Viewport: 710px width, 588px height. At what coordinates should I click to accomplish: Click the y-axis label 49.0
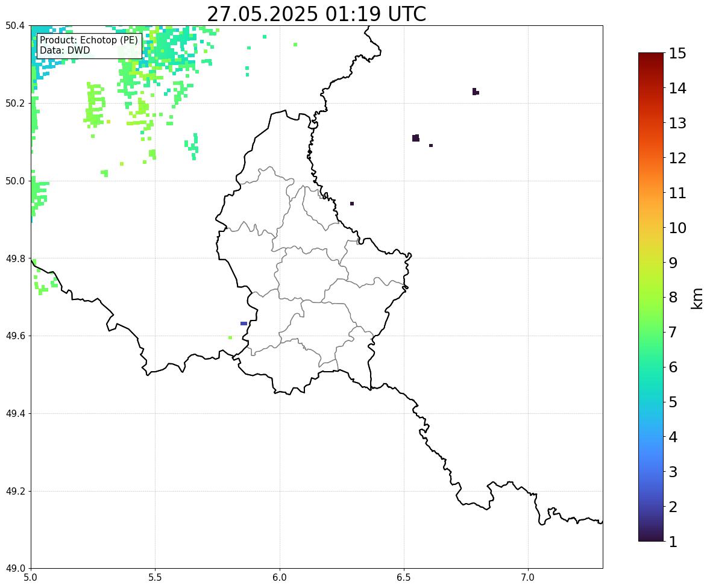14,569
